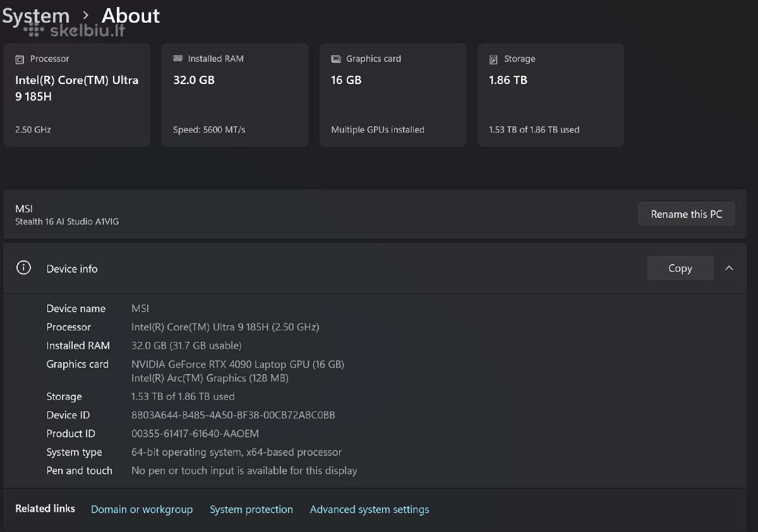Image resolution: width=758 pixels, height=532 pixels.
Task: Collapse the Device info section chevron
Action: (729, 268)
